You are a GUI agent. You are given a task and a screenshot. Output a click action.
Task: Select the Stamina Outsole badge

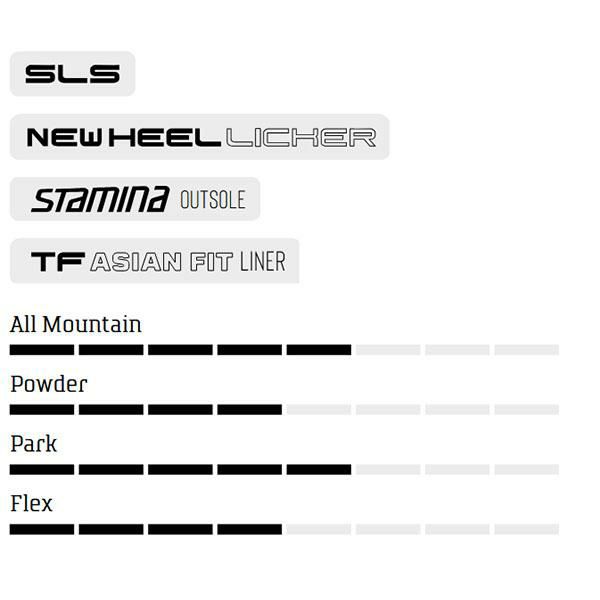pos(135,199)
